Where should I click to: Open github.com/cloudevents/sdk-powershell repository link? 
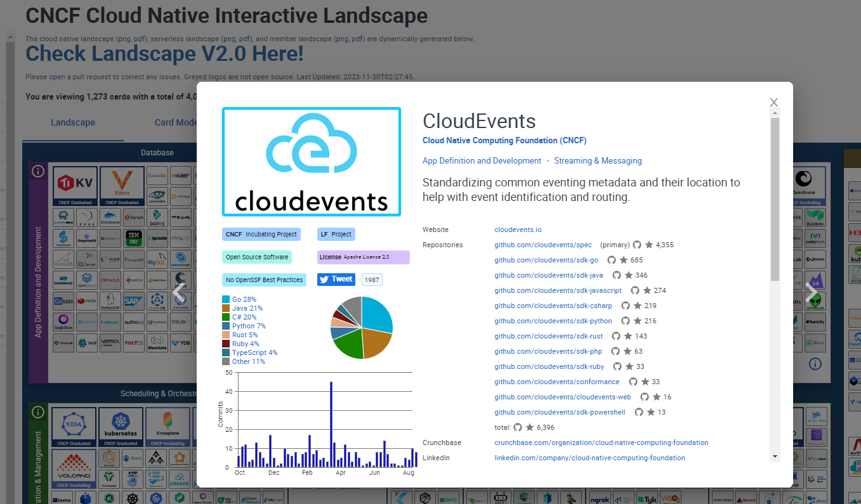click(560, 412)
